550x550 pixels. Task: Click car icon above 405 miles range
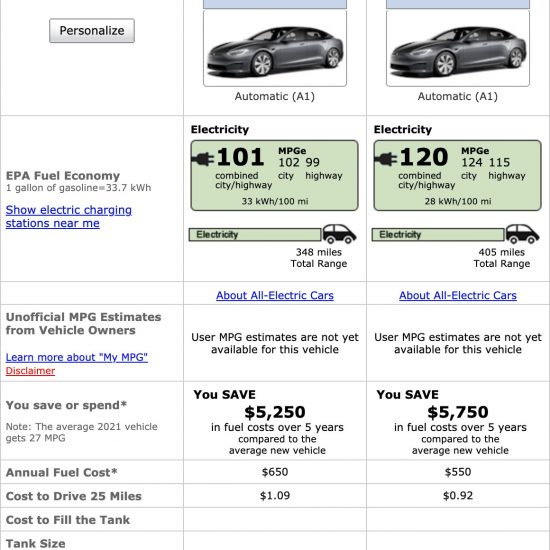522,234
